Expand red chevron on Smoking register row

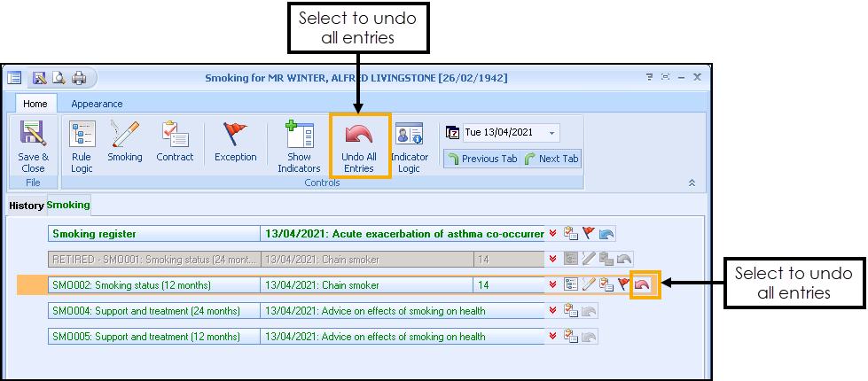(553, 234)
